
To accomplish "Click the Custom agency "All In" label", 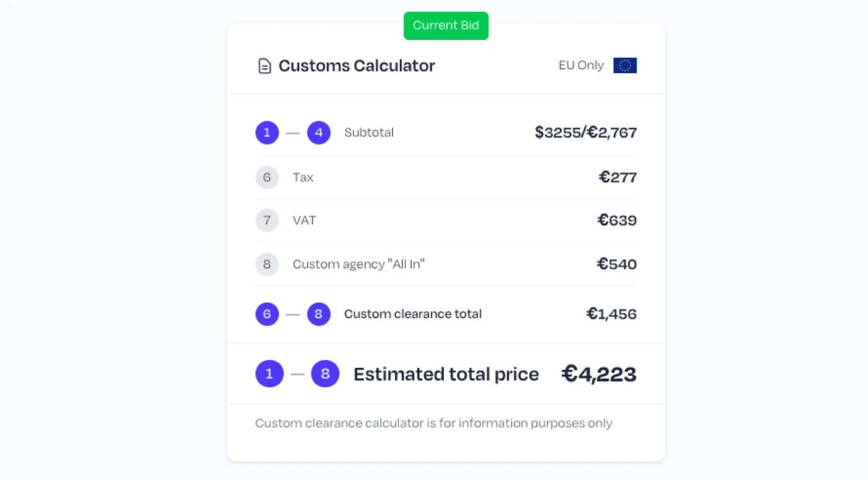I will coord(359,264).
